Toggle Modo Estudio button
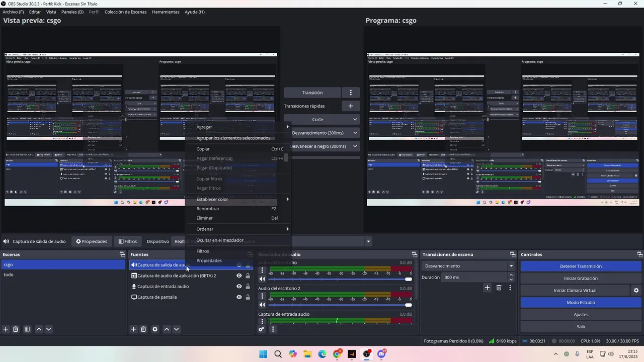Image resolution: width=644 pixels, height=362 pixels. [581, 302]
